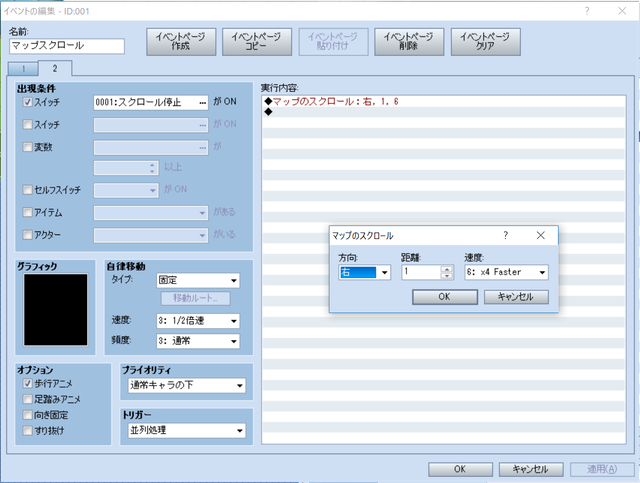Open the 速度 dropdown in scroll dialog
Screen dimensions: 640x483
tap(506, 272)
